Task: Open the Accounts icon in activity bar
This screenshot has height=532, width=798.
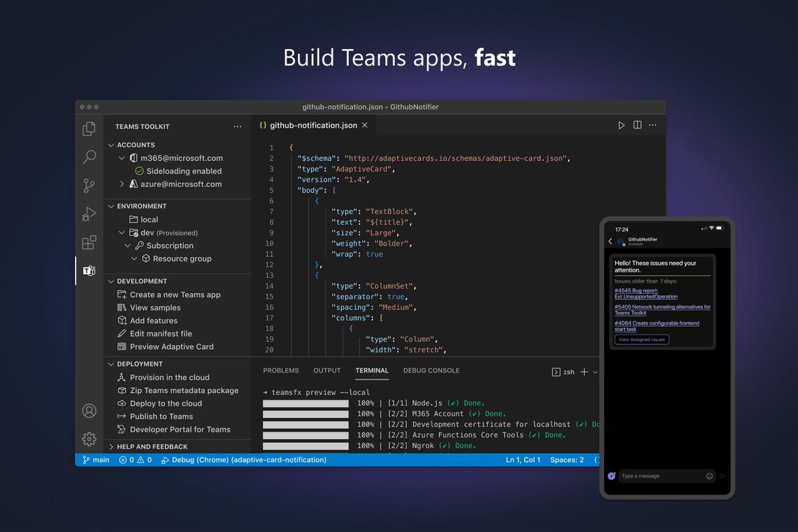Action: 89,411
